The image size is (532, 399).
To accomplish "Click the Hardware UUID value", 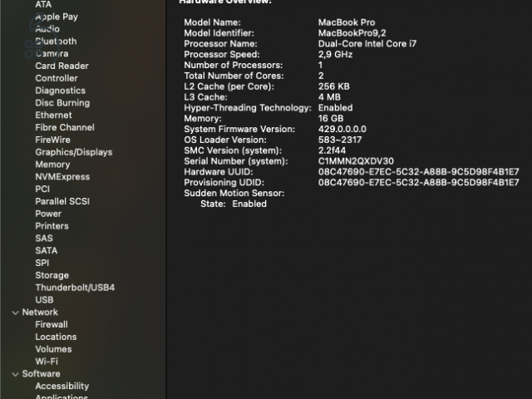I will pyautogui.click(x=419, y=172).
